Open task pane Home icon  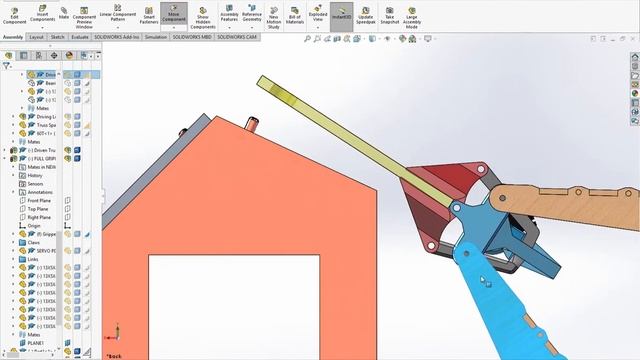635,57
